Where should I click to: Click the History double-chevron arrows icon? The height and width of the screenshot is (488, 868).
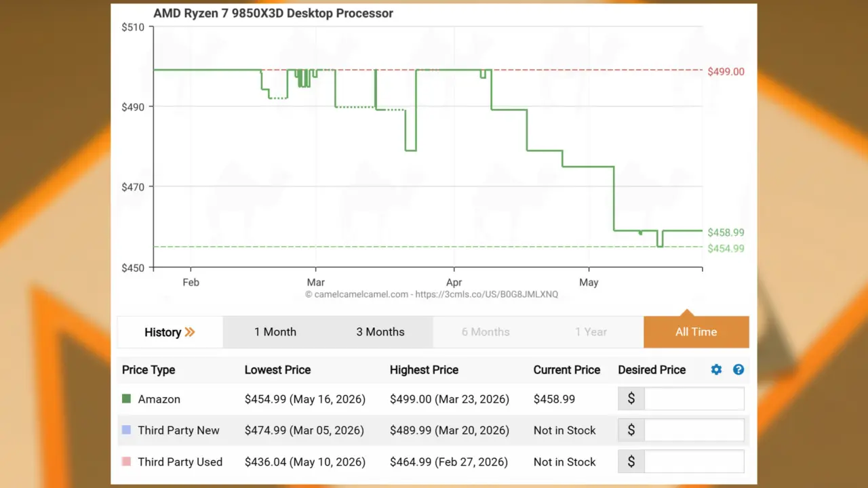point(190,332)
